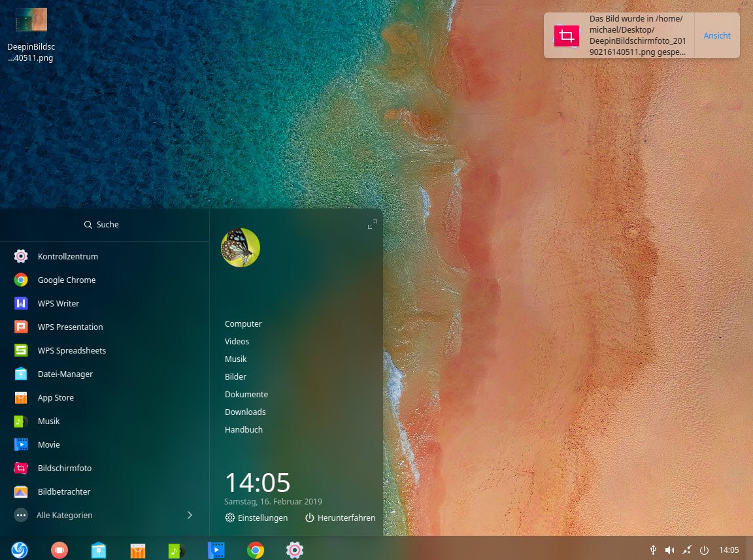Click date Samstag, 16. Februar 2019
This screenshot has width=753, height=560.
click(x=273, y=501)
